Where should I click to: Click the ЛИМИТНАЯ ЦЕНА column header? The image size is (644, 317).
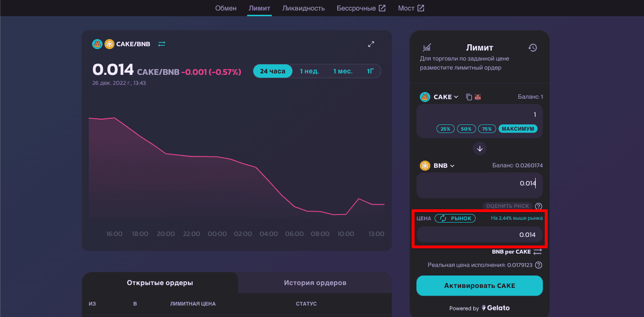[193, 304]
